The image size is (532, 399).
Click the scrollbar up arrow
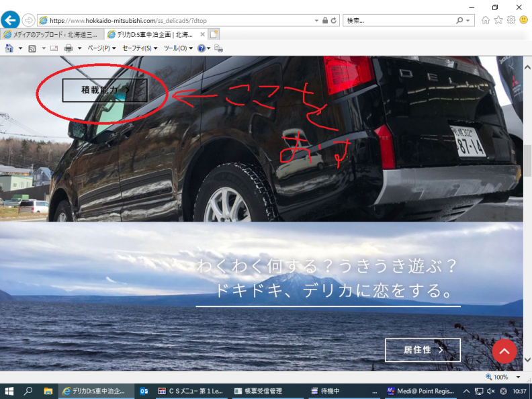[x=527, y=67]
